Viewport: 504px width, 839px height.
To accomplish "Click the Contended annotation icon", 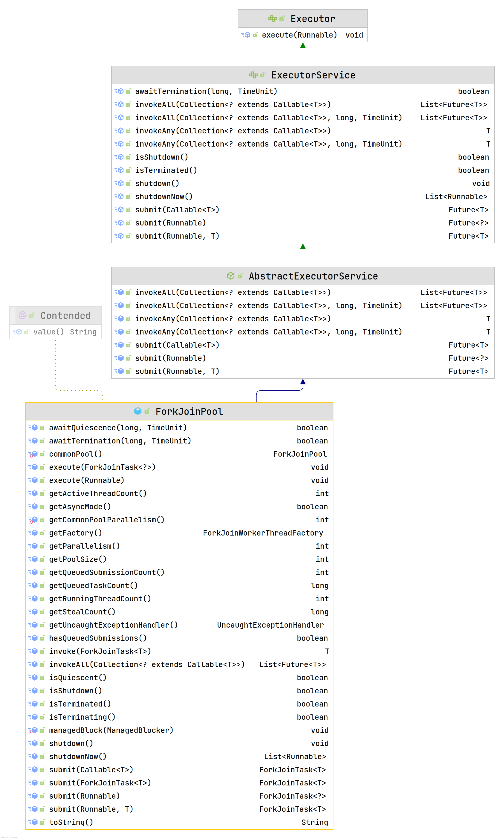I will tap(23, 315).
